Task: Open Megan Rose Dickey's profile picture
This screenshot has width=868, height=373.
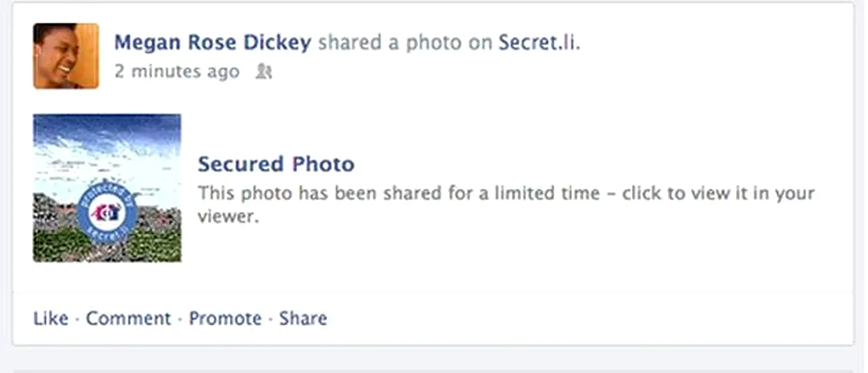Action: tap(66, 56)
